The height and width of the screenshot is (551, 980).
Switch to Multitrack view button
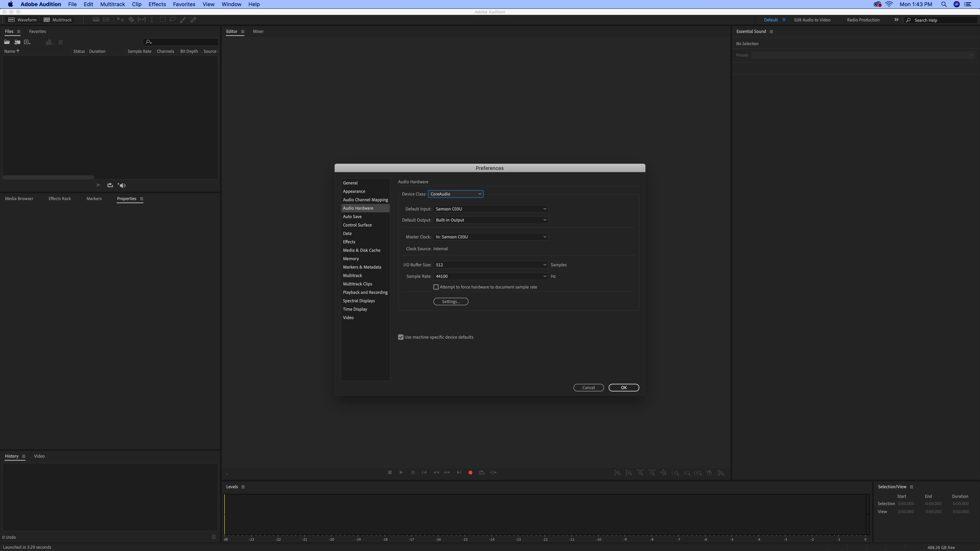click(58, 20)
